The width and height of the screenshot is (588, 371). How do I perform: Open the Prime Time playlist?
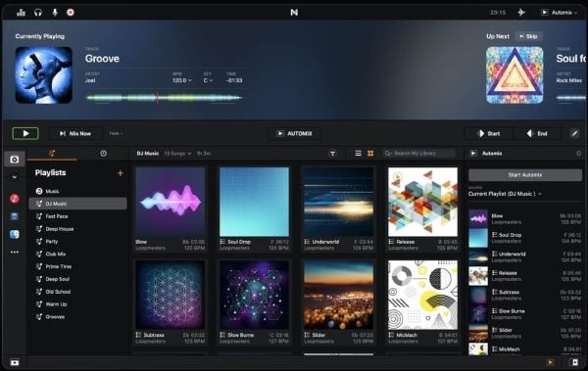tap(77, 266)
